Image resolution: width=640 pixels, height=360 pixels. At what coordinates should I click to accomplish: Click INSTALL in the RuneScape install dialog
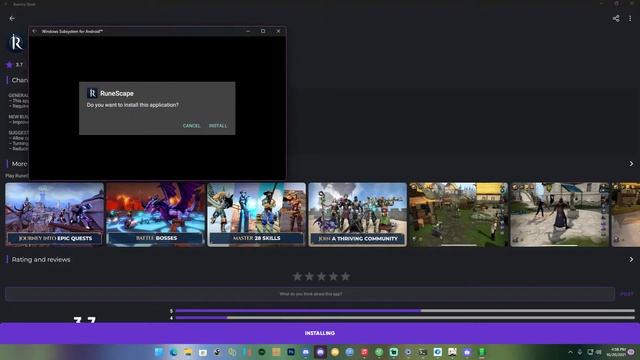(218, 126)
